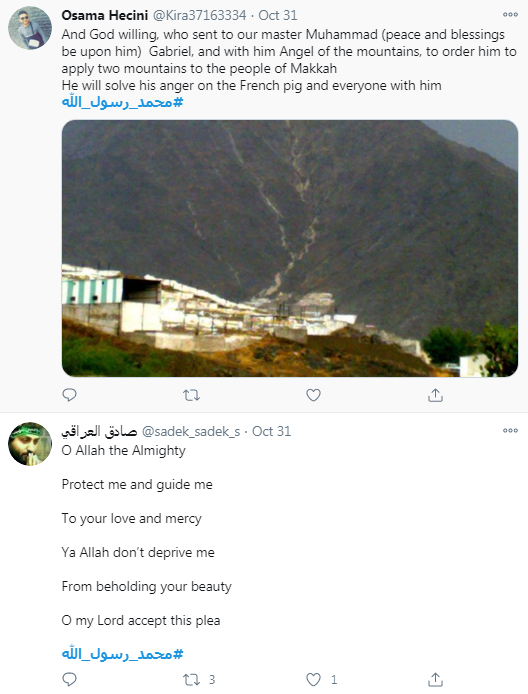Open the sadek_sadek_s profile avatar
Viewport: 528px width, 694px height.
[30, 444]
